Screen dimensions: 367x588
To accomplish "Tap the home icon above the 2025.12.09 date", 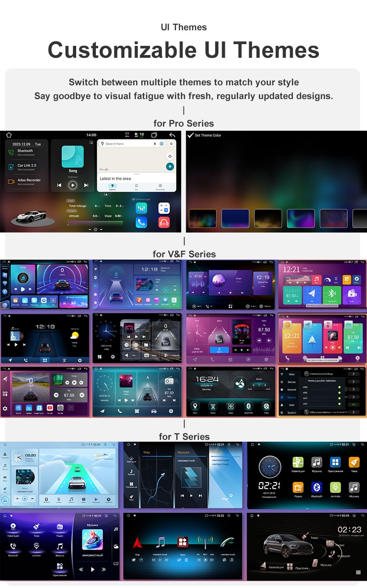I will click(x=9, y=135).
